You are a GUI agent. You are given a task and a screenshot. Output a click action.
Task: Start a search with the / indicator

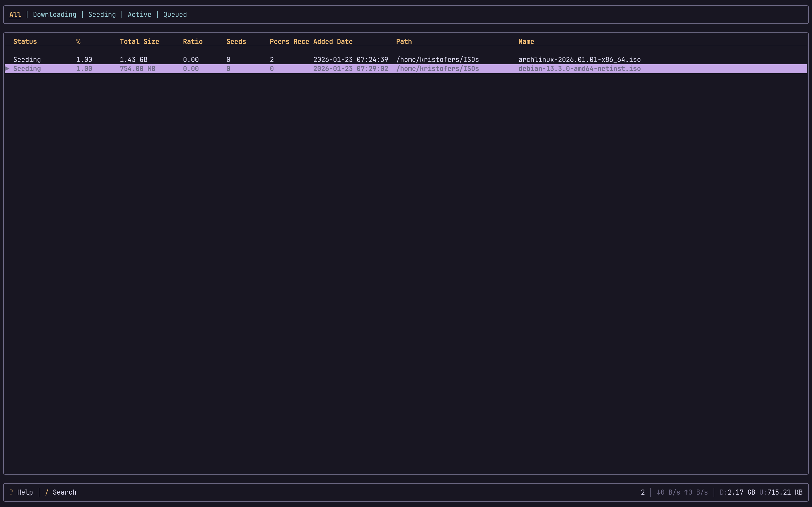coord(47,492)
